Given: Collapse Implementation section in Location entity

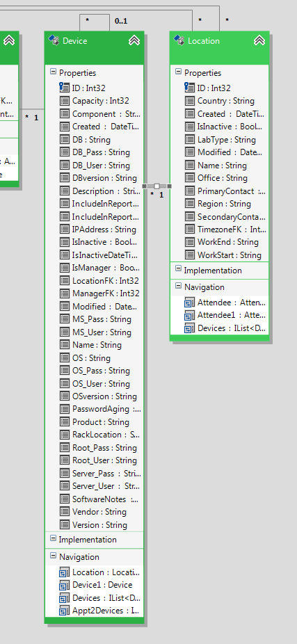Looking at the screenshot, I should (178, 268).
